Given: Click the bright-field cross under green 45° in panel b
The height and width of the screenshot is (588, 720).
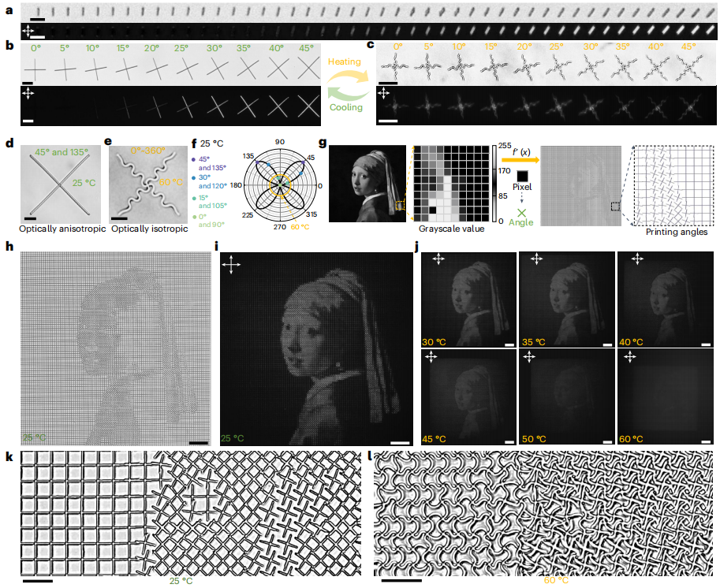Looking at the screenshot, I should [x=308, y=68].
